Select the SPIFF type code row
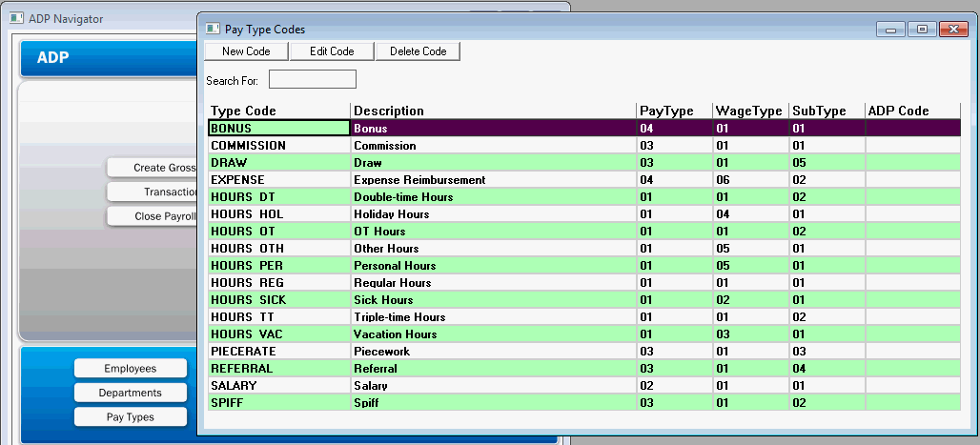 pos(583,402)
